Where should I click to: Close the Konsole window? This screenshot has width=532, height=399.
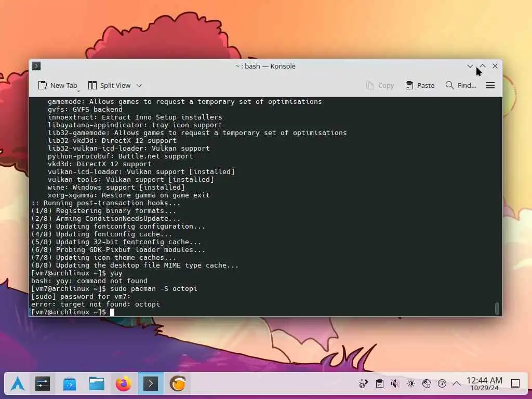[x=495, y=66]
